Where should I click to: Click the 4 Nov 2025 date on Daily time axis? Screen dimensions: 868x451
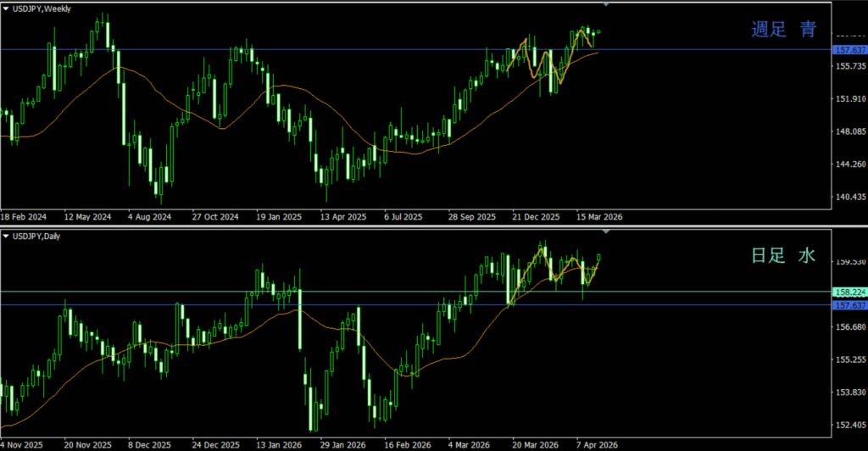pyautogui.click(x=22, y=444)
